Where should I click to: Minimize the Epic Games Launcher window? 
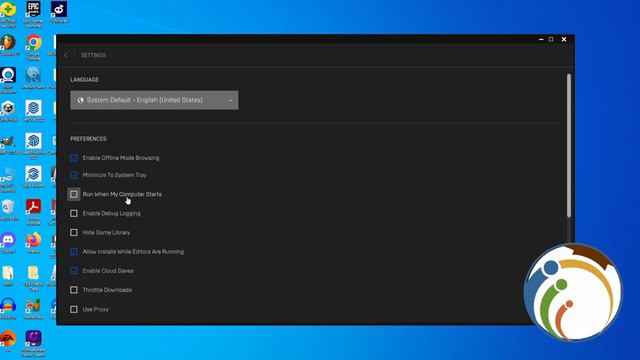pyautogui.click(x=541, y=39)
